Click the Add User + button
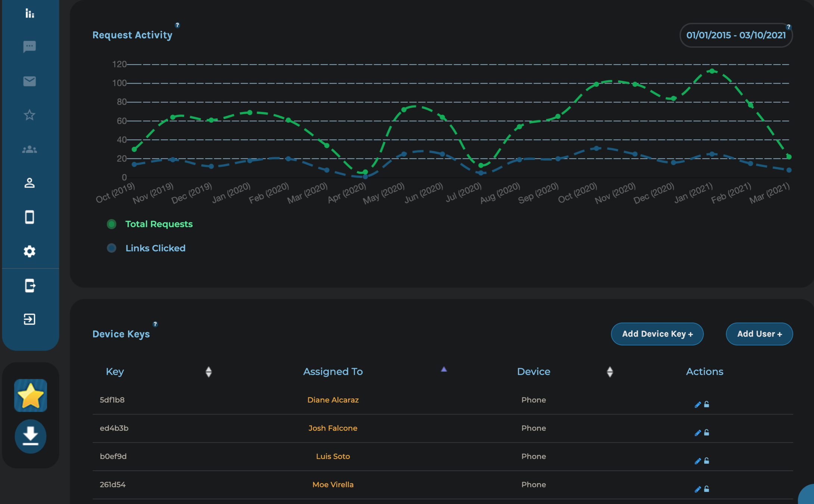 pyautogui.click(x=759, y=334)
